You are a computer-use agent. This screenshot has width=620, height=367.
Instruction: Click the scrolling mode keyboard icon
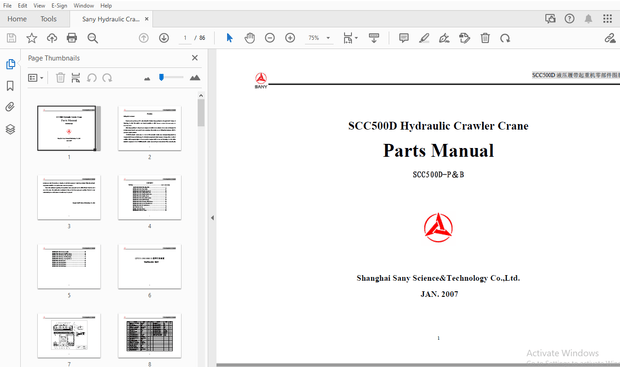pos(374,38)
